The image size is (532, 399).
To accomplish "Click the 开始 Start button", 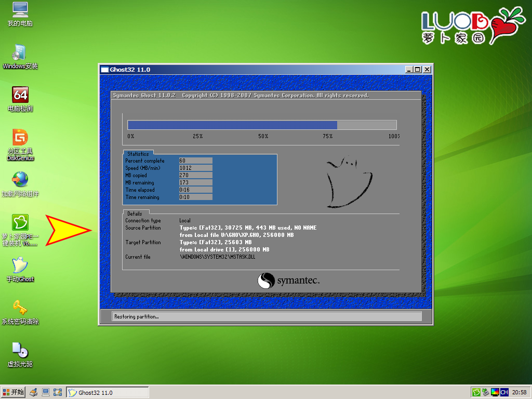I will (14, 392).
